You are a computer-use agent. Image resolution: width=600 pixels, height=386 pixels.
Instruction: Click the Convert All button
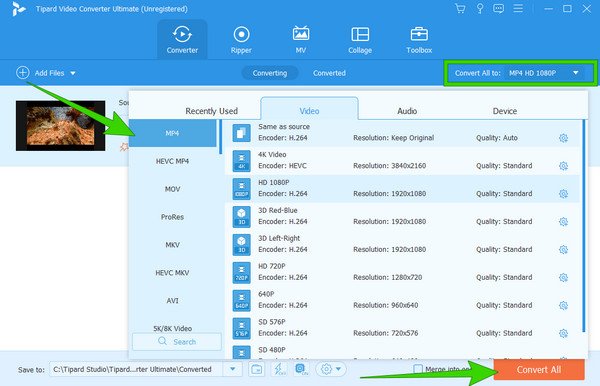(539, 370)
